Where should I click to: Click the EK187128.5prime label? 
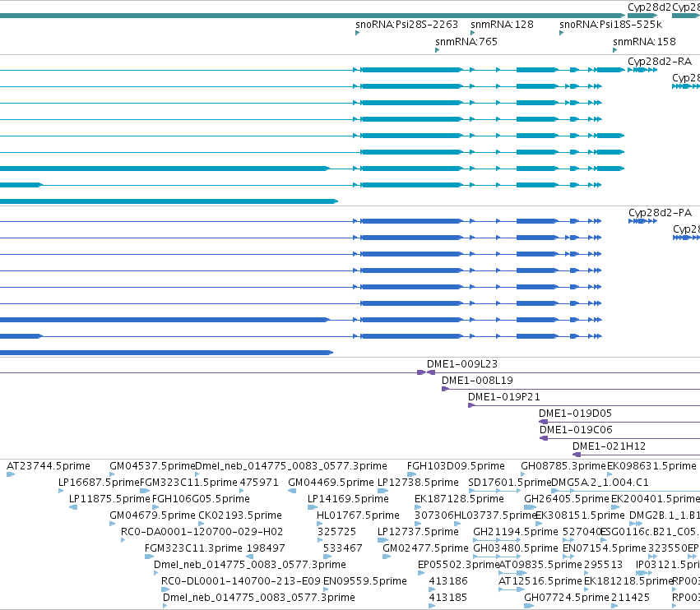tap(459, 499)
